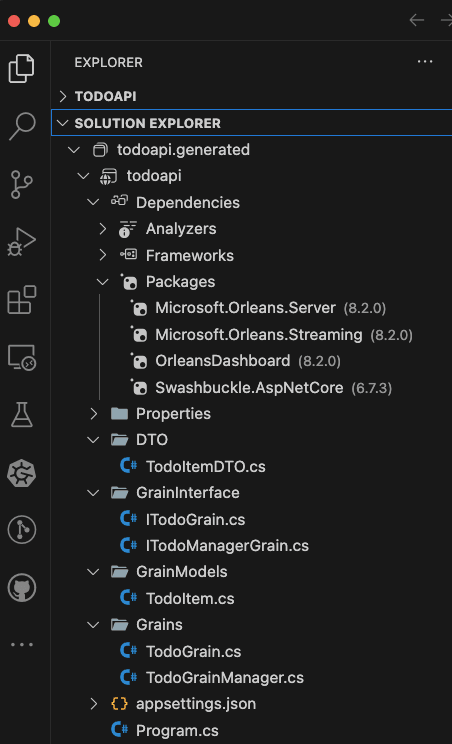This screenshot has height=744, width=452.
Task: Open the Git Graph activity icon
Action: pyautogui.click(x=22, y=530)
